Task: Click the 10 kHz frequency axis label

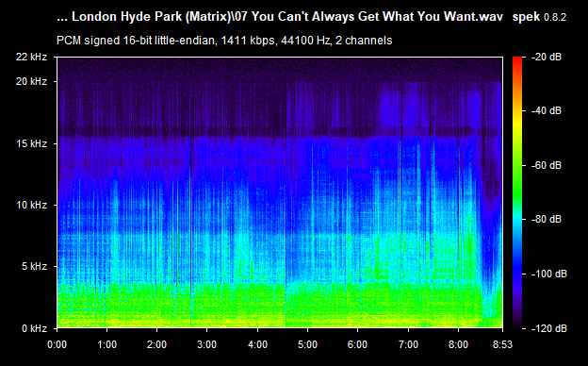Action: click(x=31, y=205)
